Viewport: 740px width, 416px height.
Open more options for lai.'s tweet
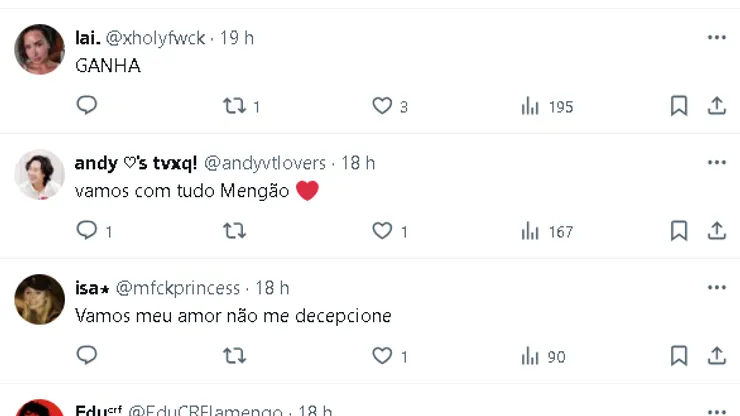tap(716, 38)
